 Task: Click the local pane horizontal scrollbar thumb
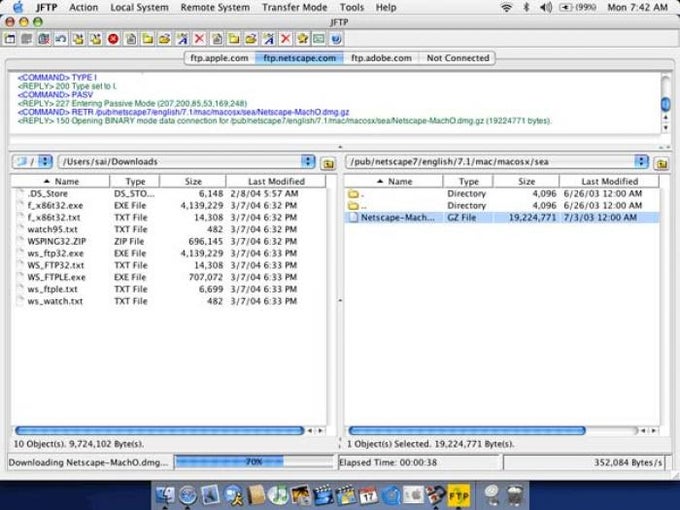[160, 431]
